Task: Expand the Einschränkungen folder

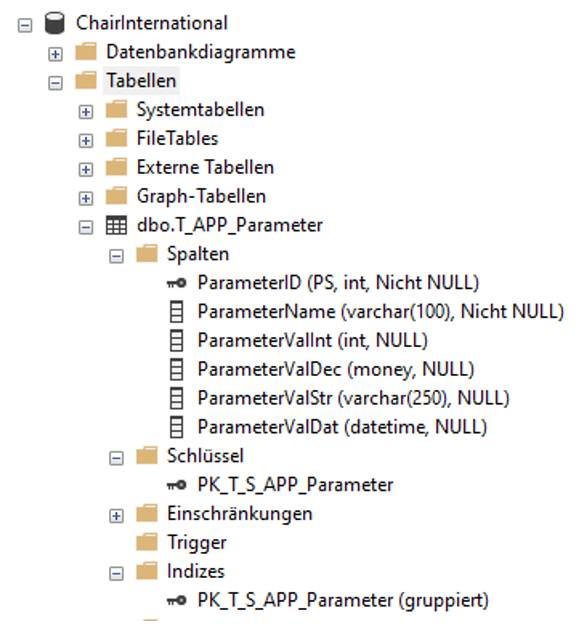Action: pos(116,516)
